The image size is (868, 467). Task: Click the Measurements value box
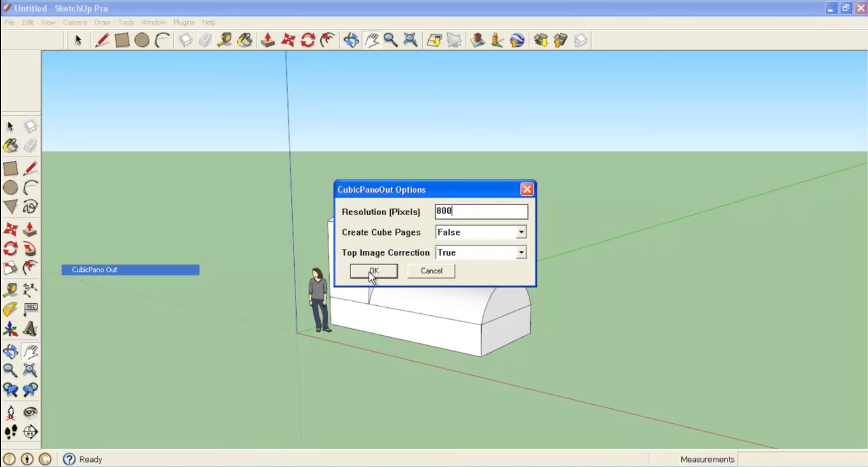point(802,459)
